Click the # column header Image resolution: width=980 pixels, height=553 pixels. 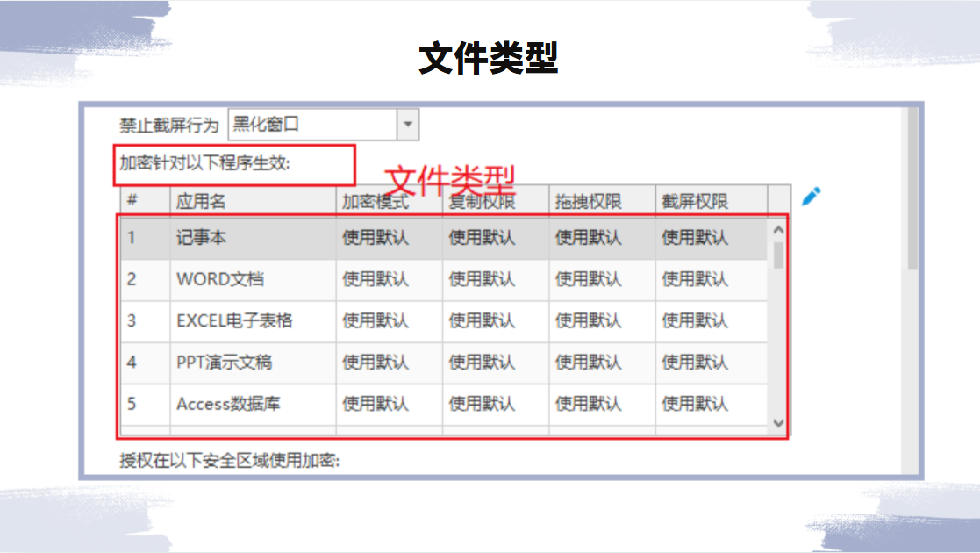(145, 201)
